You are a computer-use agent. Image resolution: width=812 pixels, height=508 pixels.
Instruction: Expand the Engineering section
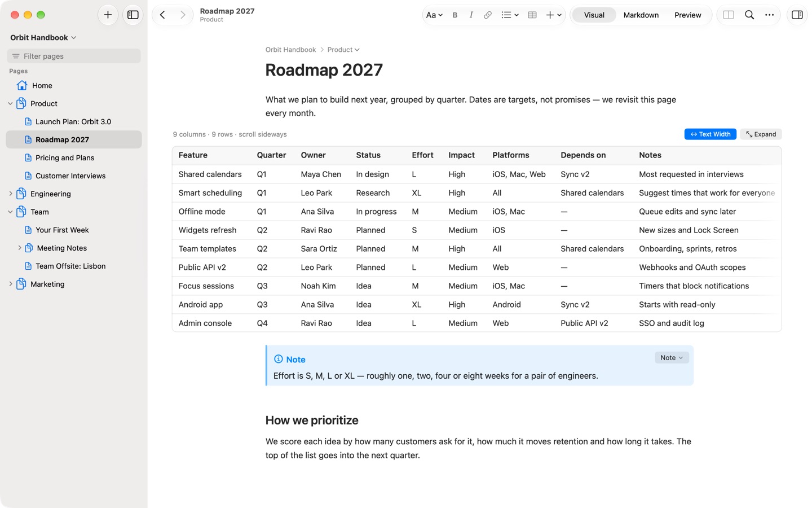(10, 194)
